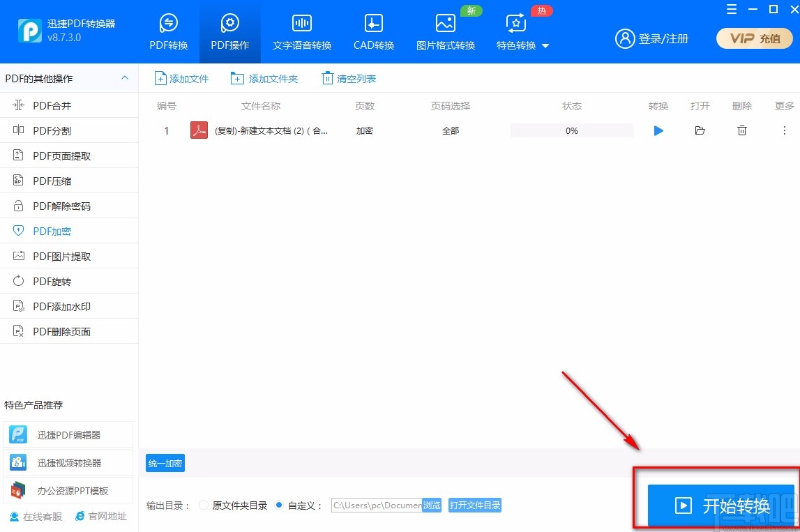Select PDF加密 in sidebar
The height and width of the screenshot is (532, 800).
click(69, 231)
